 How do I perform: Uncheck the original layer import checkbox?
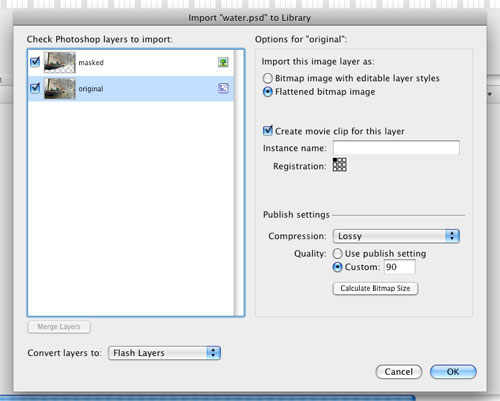point(35,88)
